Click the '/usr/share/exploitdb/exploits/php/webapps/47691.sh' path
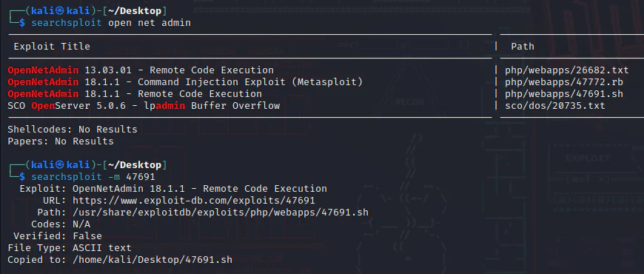 click(x=221, y=213)
